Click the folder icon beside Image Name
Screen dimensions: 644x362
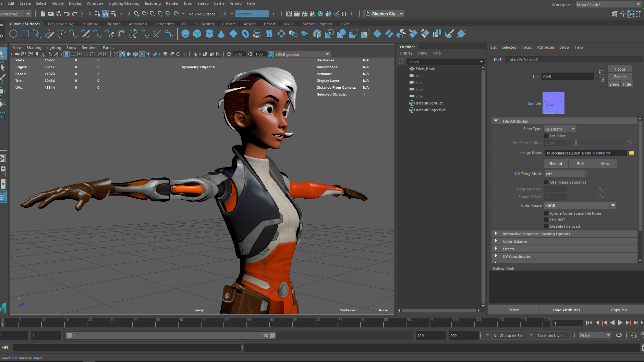coord(631,153)
